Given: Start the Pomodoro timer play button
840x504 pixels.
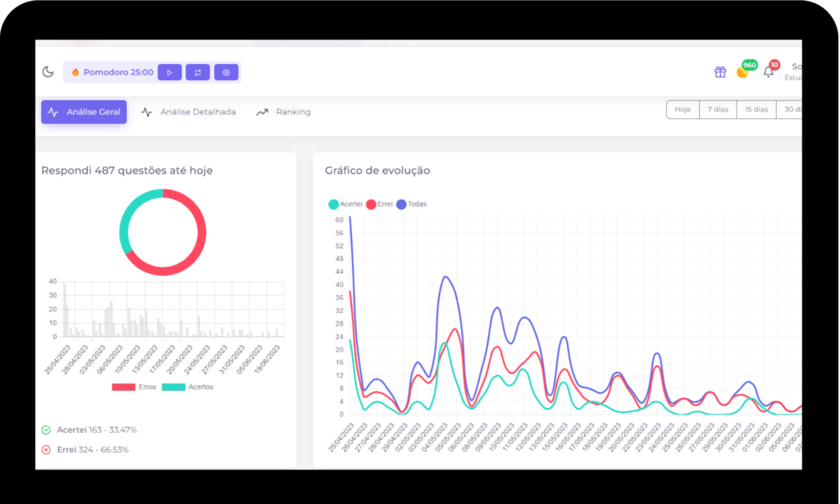Looking at the screenshot, I should pos(169,72).
